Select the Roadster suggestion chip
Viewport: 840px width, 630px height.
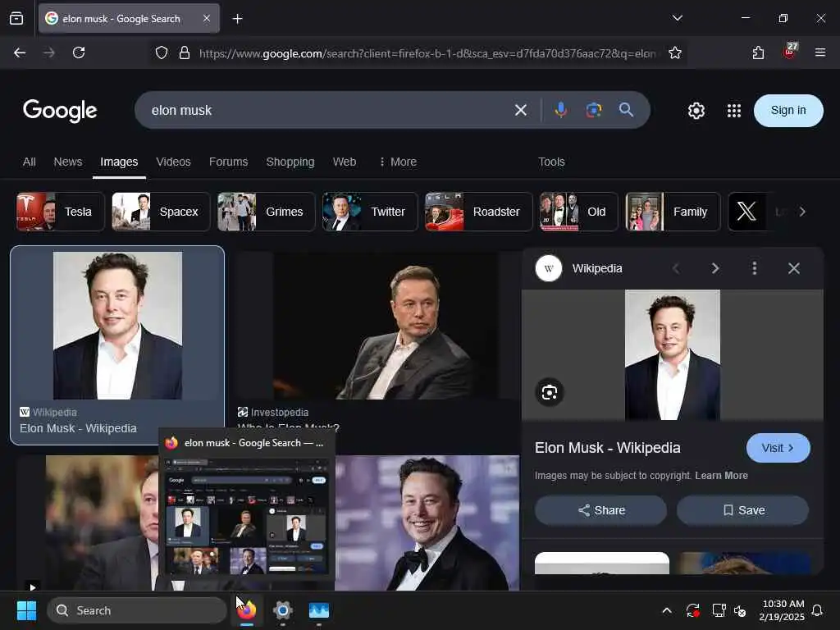479,212
